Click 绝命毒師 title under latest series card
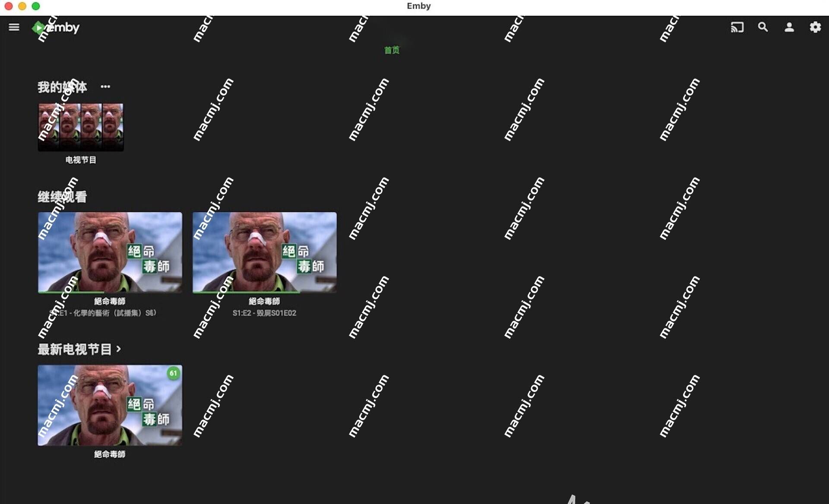This screenshot has height=504, width=829. (x=110, y=454)
